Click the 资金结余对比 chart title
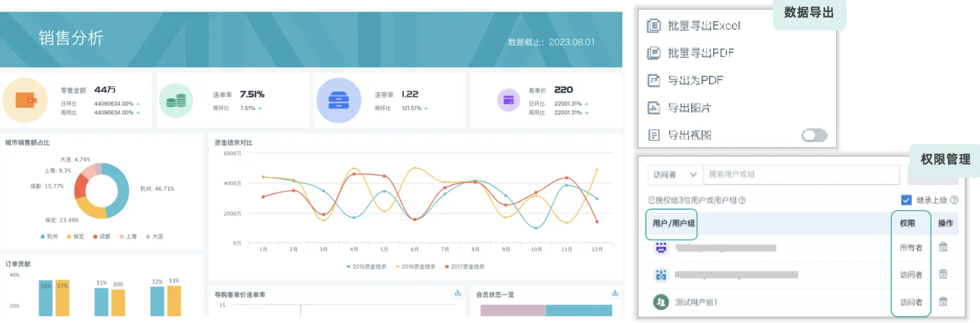This screenshot has width=980, height=323. point(233,142)
